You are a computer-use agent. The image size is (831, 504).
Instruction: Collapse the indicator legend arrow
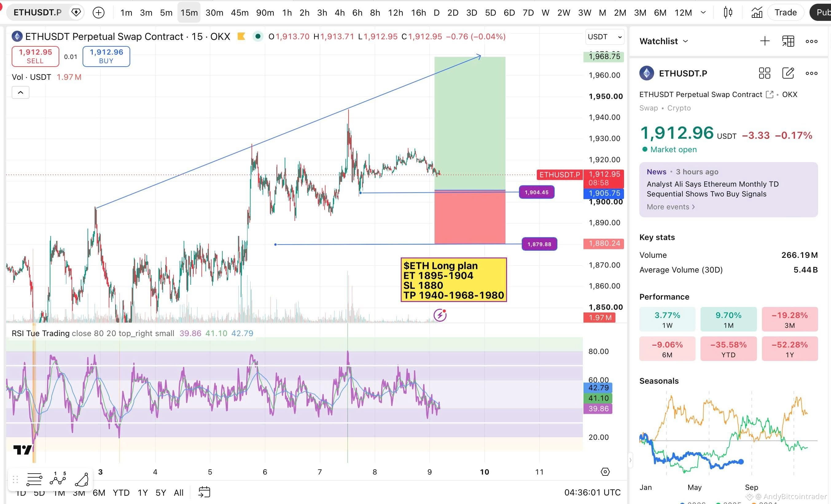click(21, 92)
